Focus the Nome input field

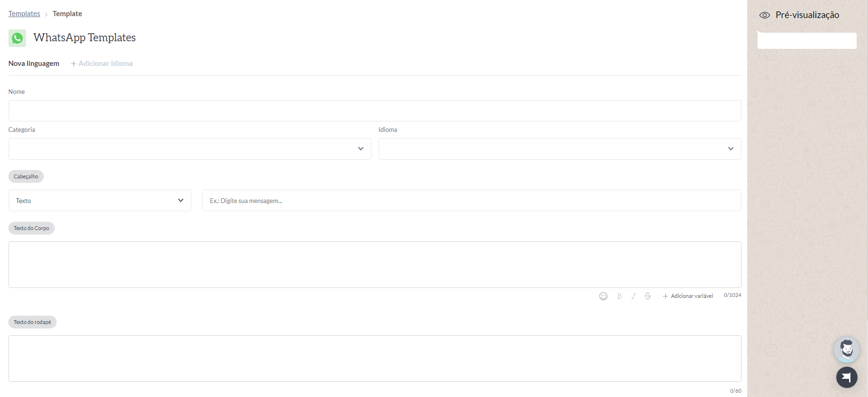374,111
